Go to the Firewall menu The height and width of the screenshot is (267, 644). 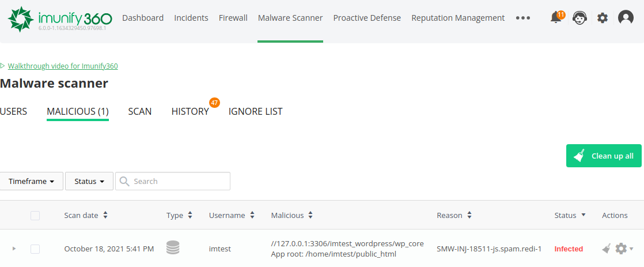click(233, 18)
